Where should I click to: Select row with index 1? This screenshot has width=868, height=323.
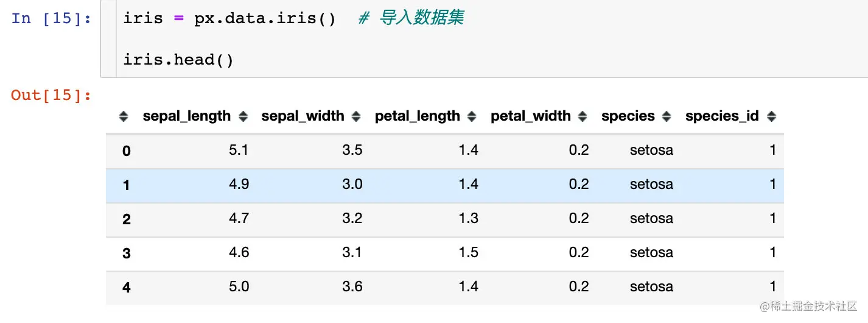[445, 185]
